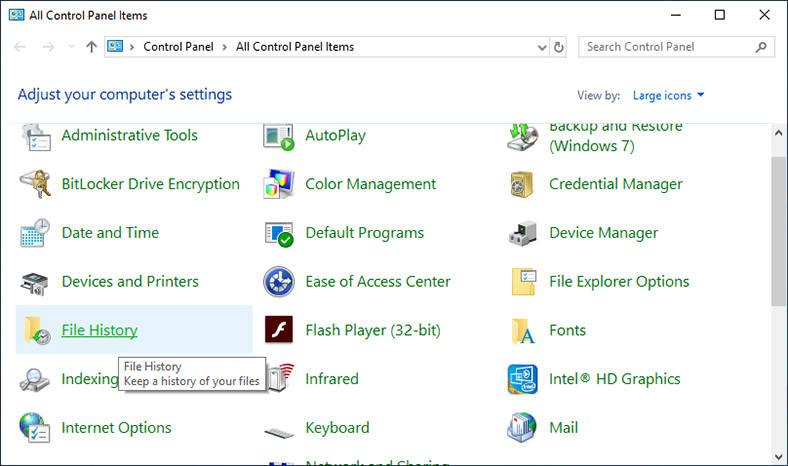Open the File Explorer Options link
The width and height of the screenshot is (788, 466).
pyautogui.click(x=619, y=282)
